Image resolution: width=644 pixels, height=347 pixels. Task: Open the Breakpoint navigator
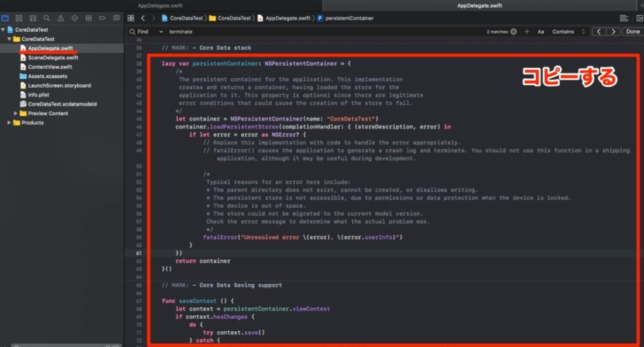(102, 18)
